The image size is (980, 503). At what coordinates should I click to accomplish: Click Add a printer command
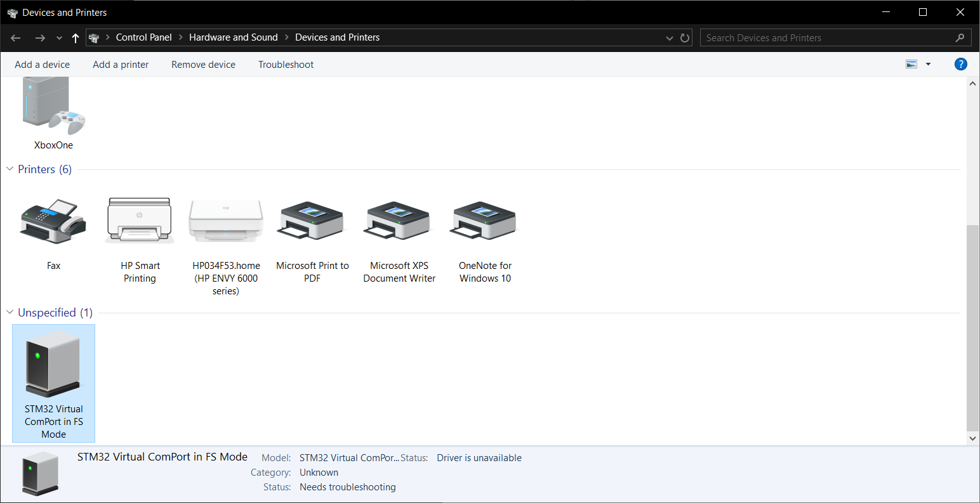121,65
